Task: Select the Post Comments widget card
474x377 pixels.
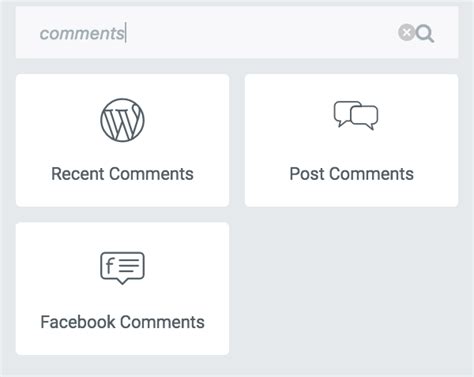Action: click(352, 140)
